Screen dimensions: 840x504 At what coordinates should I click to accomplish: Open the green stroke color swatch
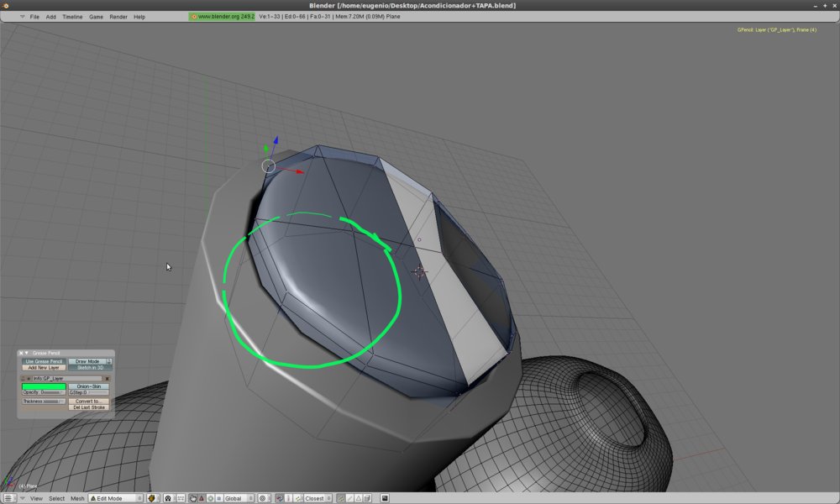44,386
